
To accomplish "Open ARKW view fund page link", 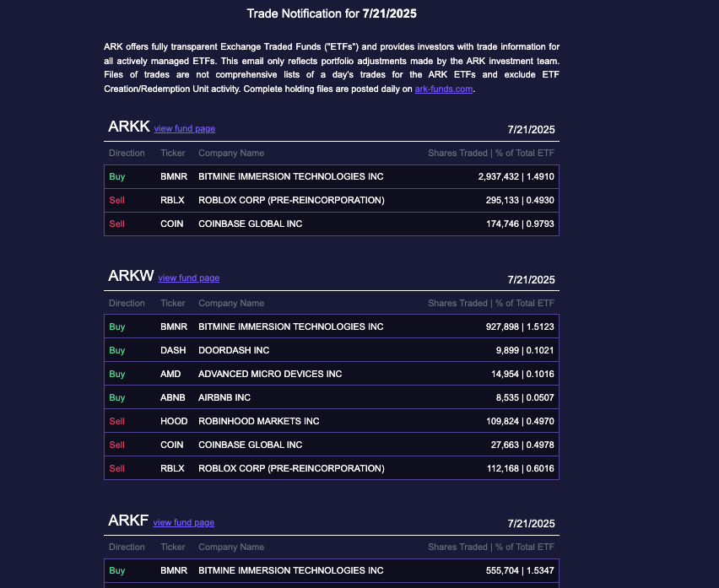I will [188, 278].
